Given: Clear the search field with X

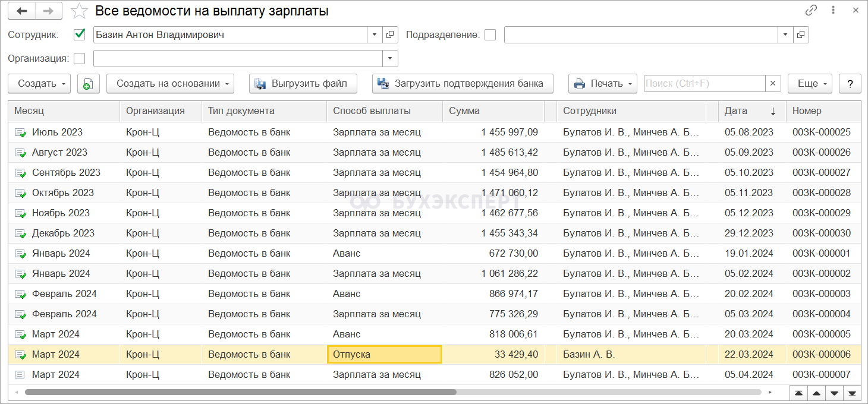Looking at the screenshot, I should (x=773, y=84).
